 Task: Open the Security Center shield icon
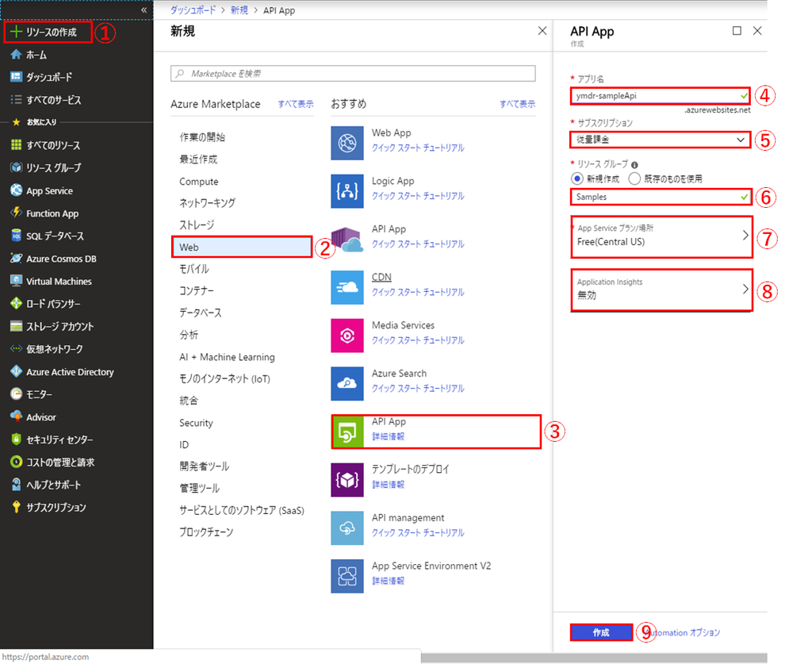[x=16, y=439]
